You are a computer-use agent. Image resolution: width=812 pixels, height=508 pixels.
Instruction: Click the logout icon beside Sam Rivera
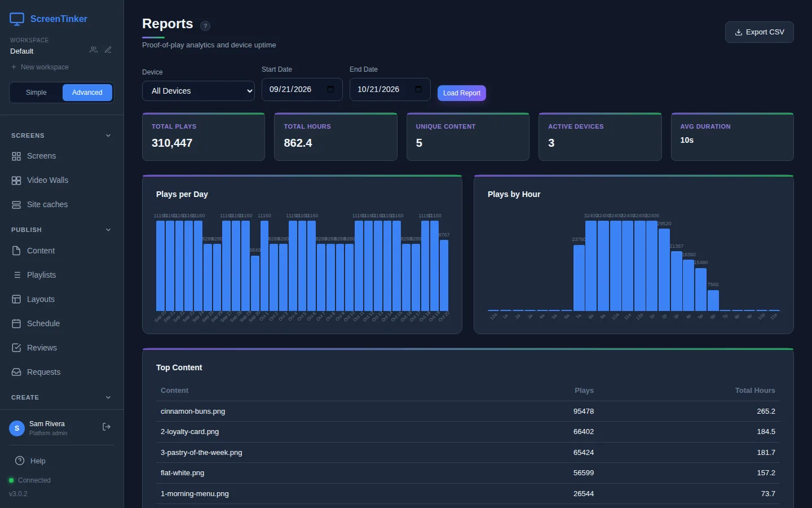pyautogui.click(x=106, y=427)
